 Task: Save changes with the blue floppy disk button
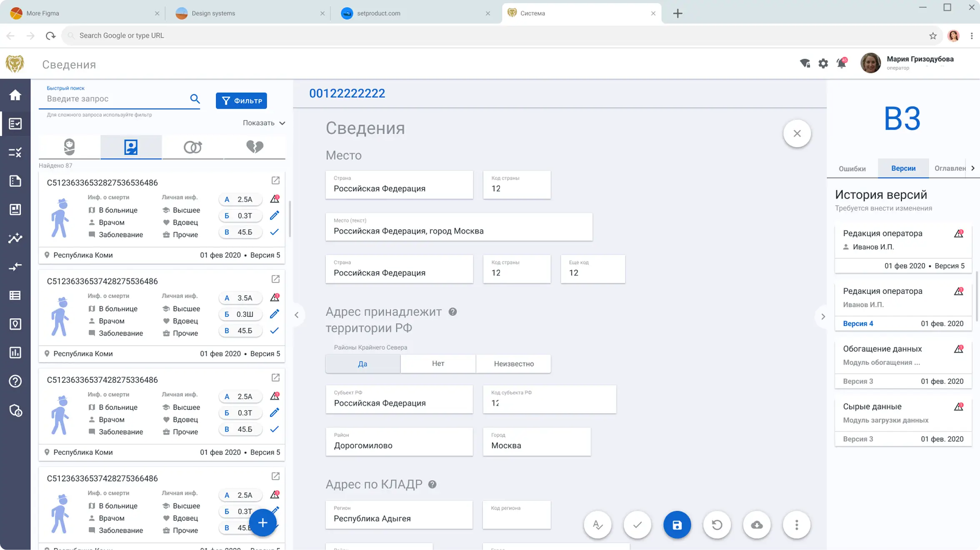coord(677,525)
